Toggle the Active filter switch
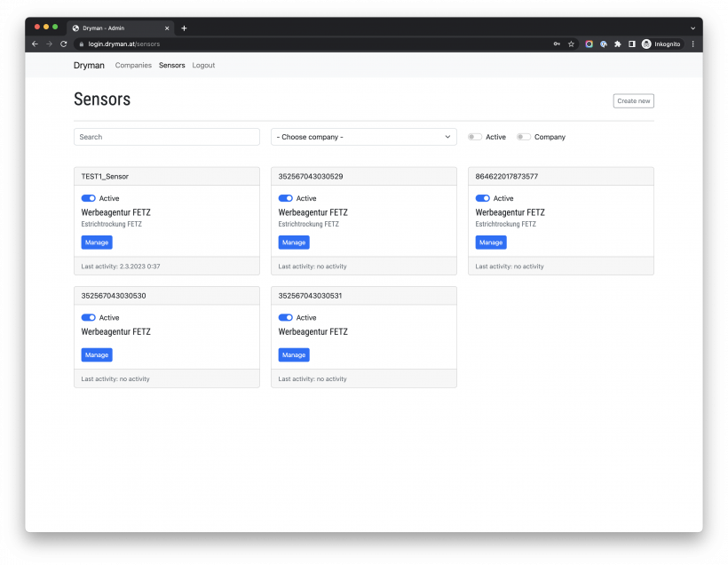This screenshot has width=728, height=565. click(475, 137)
